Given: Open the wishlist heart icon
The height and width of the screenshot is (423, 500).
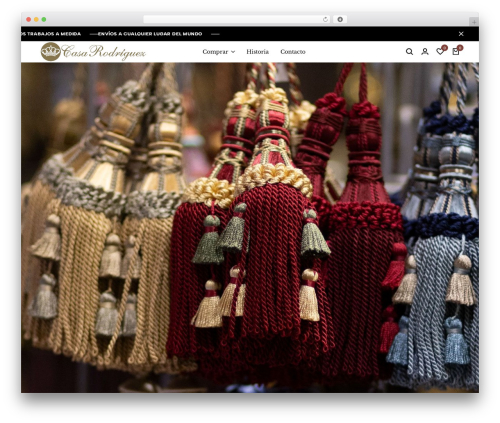Looking at the screenshot, I should pos(440,51).
